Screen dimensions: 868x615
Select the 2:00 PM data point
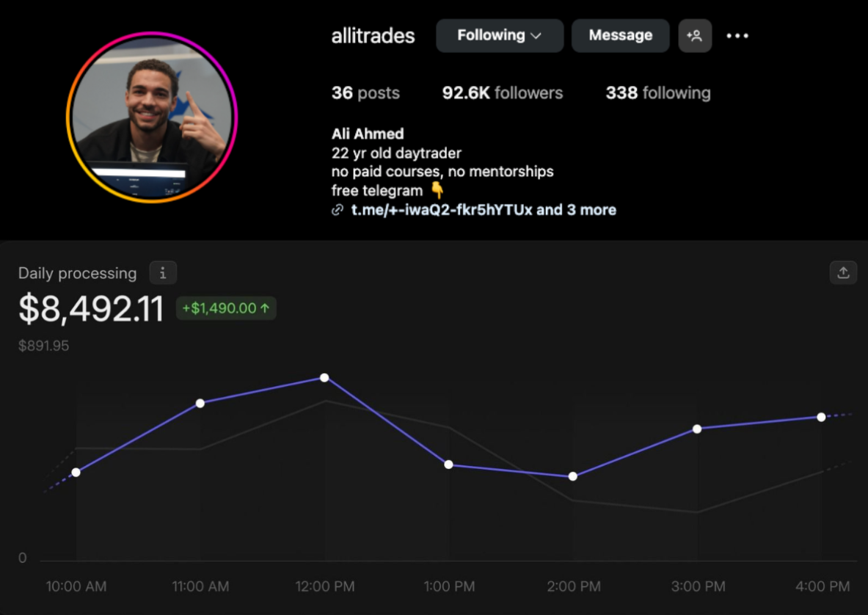click(573, 476)
